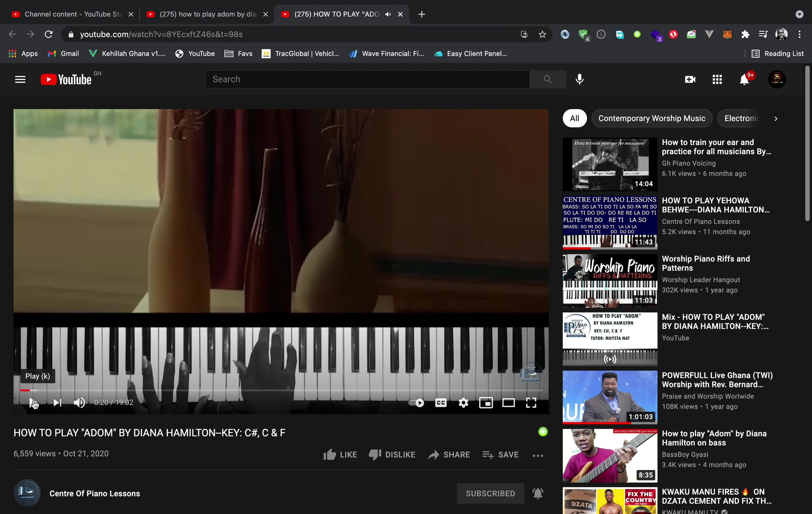Skip to the next video
Screen dimensions: 812x514
click(57, 403)
